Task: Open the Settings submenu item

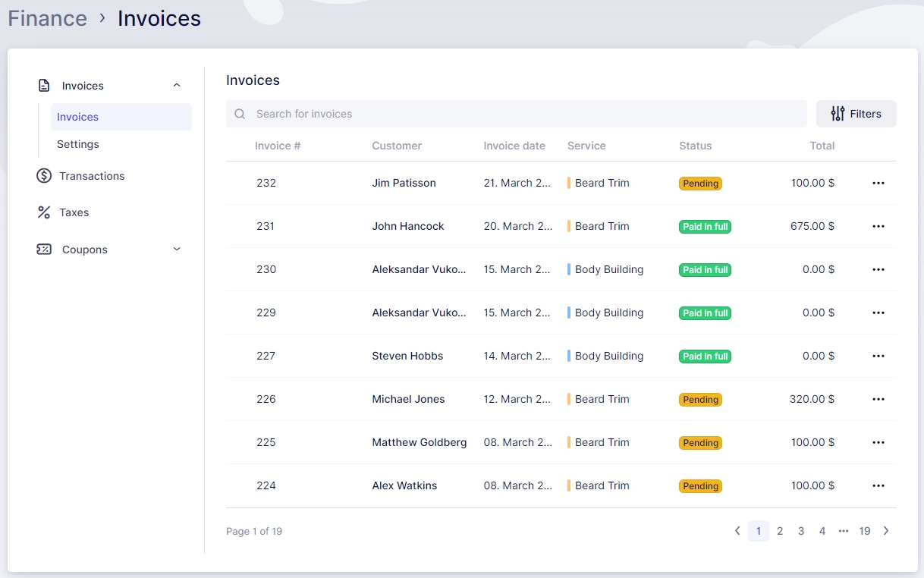Action: pyautogui.click(x=78, y=144)
